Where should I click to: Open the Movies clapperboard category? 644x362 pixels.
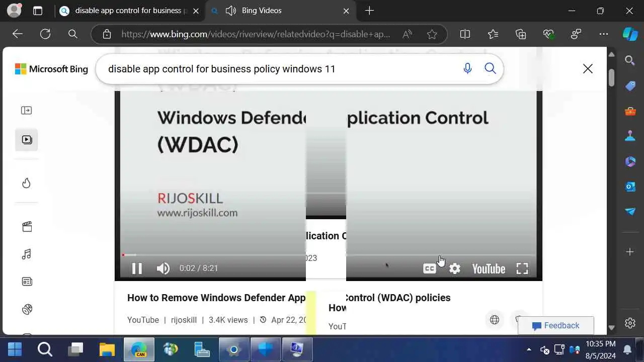coord(27,227)
